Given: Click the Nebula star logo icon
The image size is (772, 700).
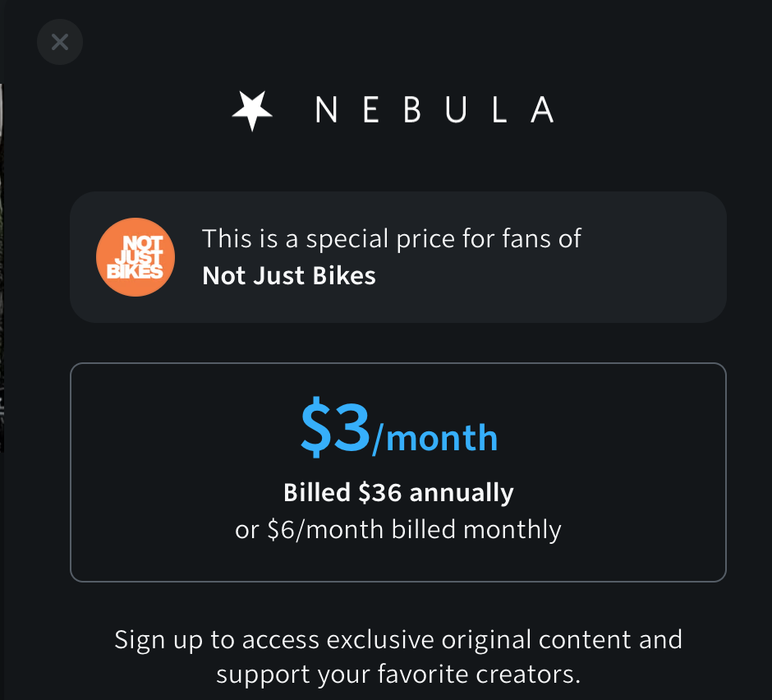Looking at the screenshot, I should [x=252, y=110].
